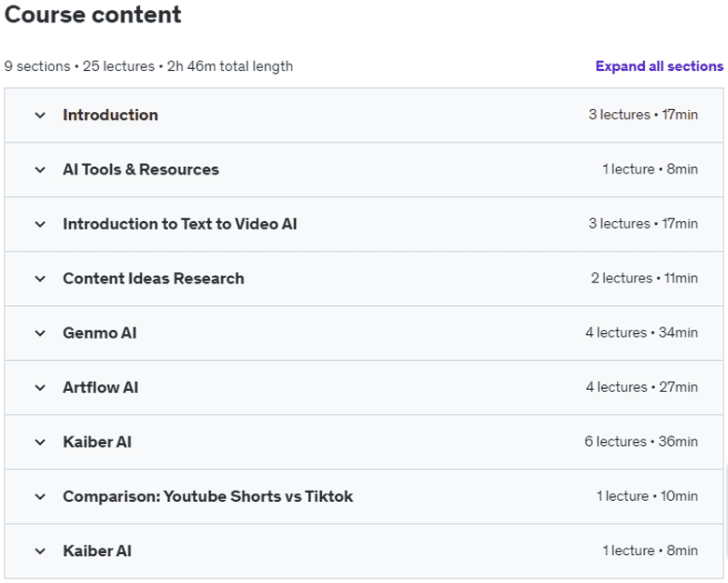Viewport: 728px width, 583px height.
Task: Select the Artflow AI section title
Action: click(x=101, y=388)
